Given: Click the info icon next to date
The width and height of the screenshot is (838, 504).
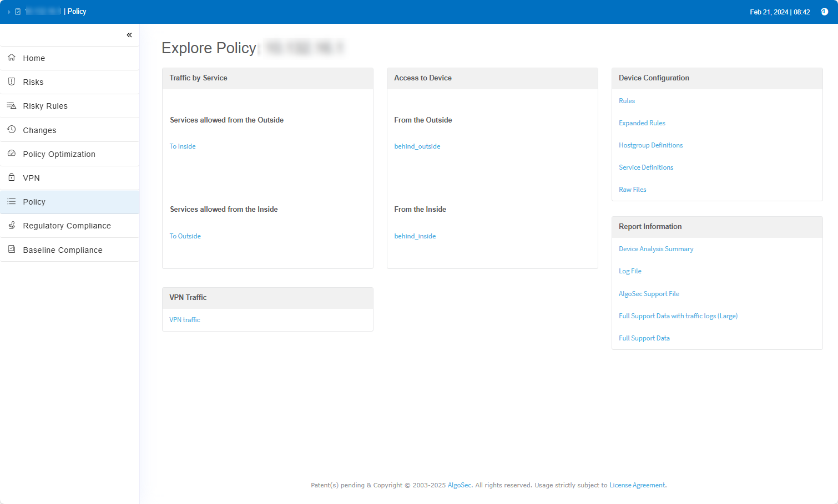Looking at the screenshot, I should point(824,12).
